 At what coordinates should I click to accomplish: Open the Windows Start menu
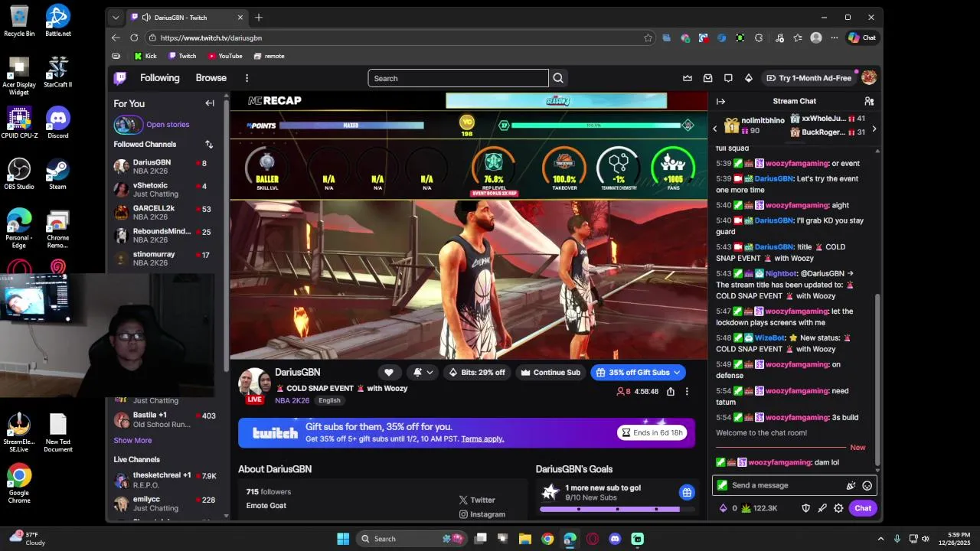pos(343,539)
